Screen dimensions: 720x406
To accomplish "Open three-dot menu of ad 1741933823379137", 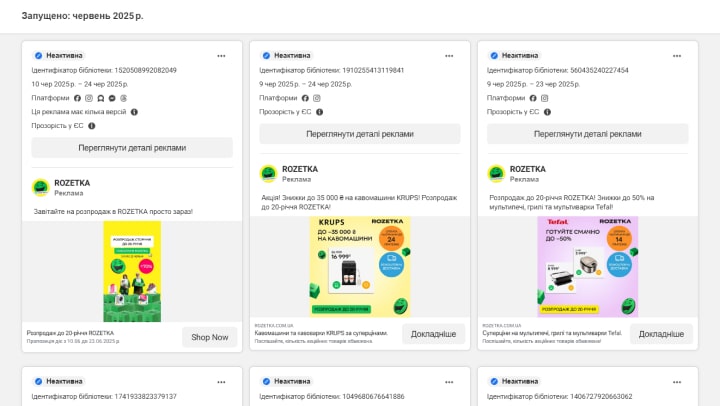I will (222, 381).
